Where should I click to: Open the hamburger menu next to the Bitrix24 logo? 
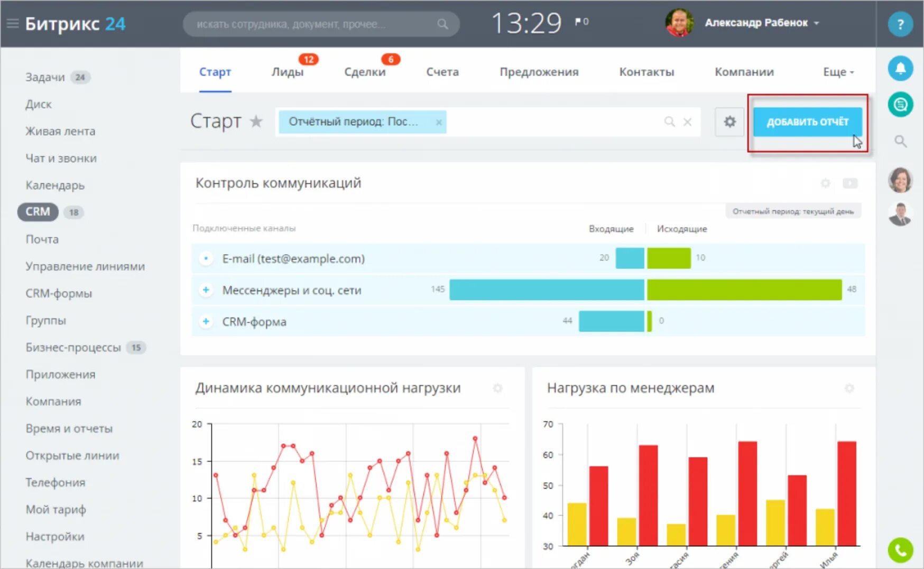click(x=13, y=23)
